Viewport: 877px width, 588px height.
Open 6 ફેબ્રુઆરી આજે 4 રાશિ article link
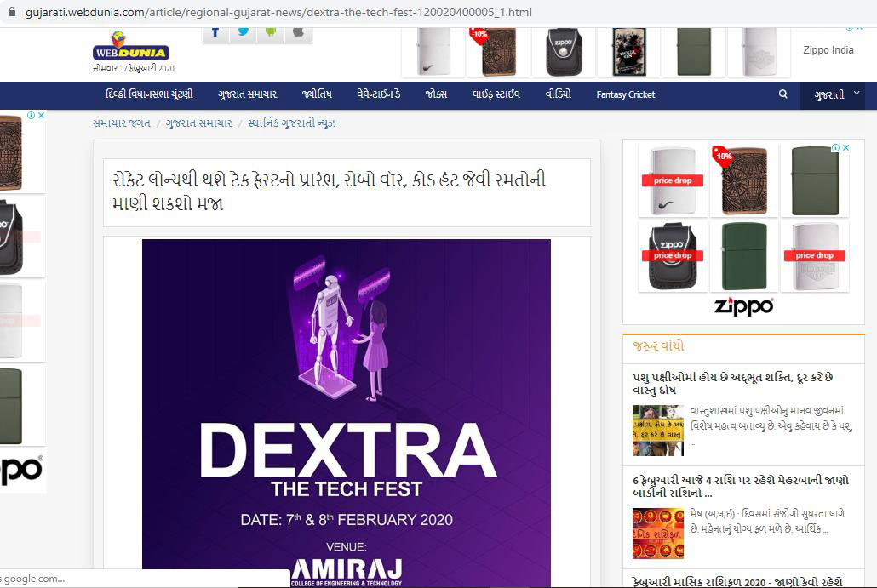pyautogui.click(x=741, y=486)
